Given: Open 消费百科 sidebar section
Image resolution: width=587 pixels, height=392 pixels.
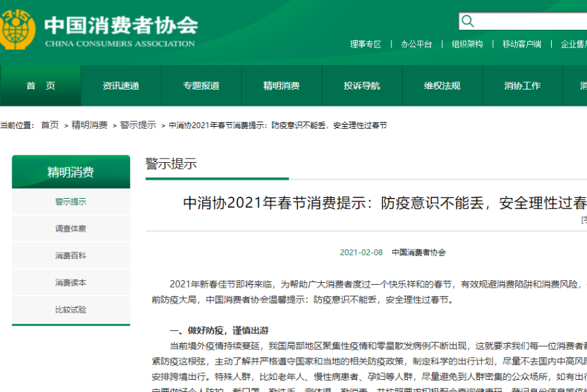Looking at the screenshot, I should (71, 256).
